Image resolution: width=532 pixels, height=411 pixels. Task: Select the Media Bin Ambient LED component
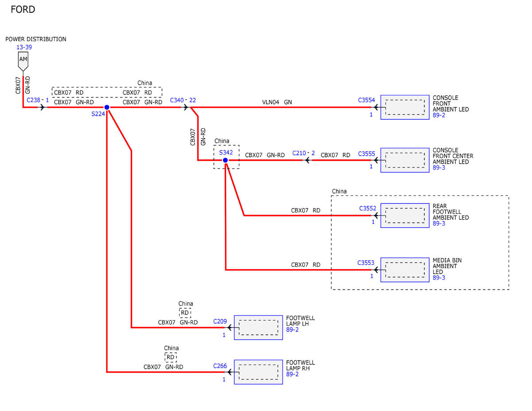point(405,270)
